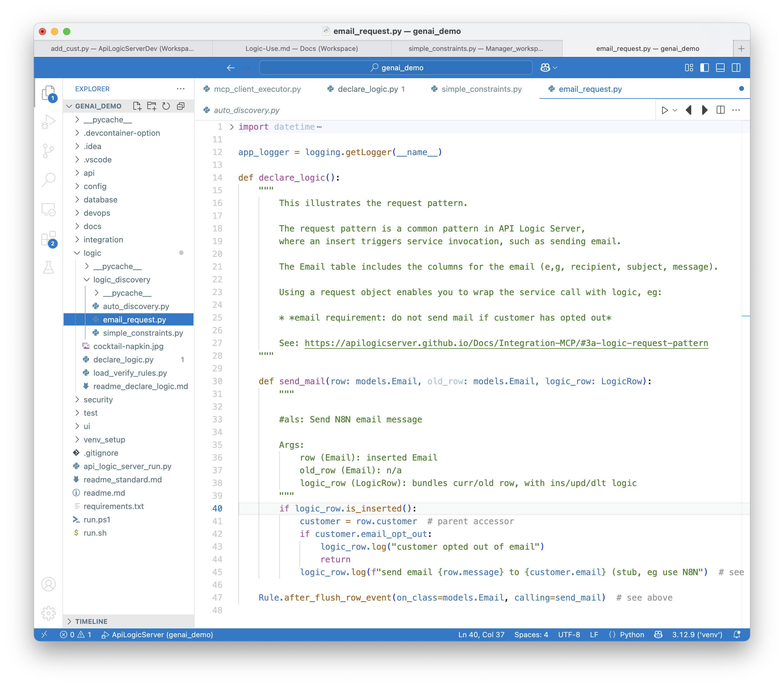Go to previous change arrow

(x=689, y=110)
